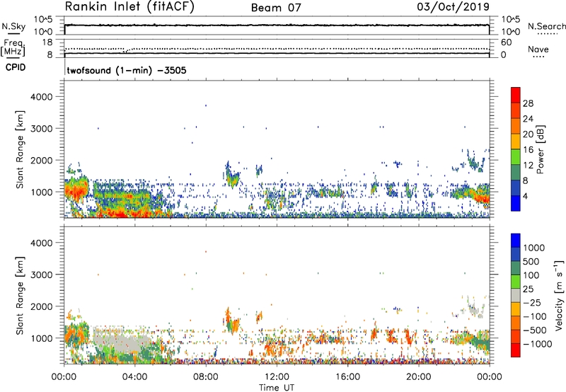Click the '28' tick on Power colorbar
Image resolution: width=566 pixels, height=392 pixels.
528,103
